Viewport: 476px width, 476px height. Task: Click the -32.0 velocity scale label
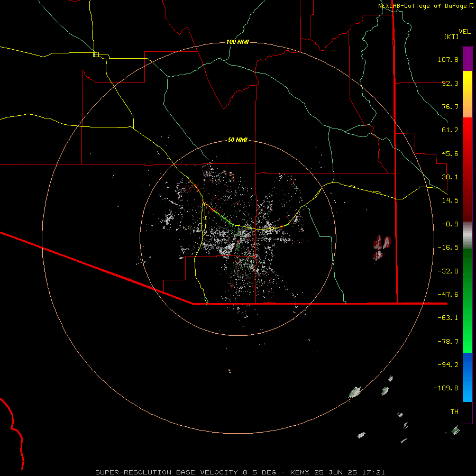[448, 271]
